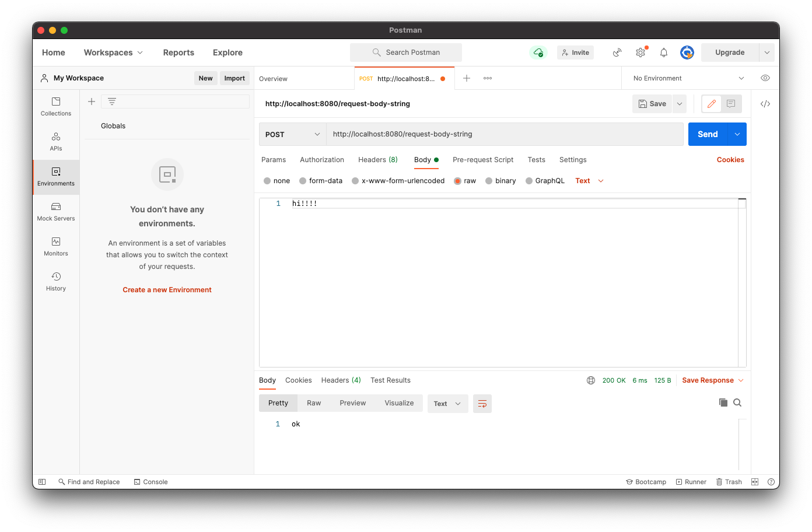
Task: Select the form-data body type radio
Action: pos(303,181)
